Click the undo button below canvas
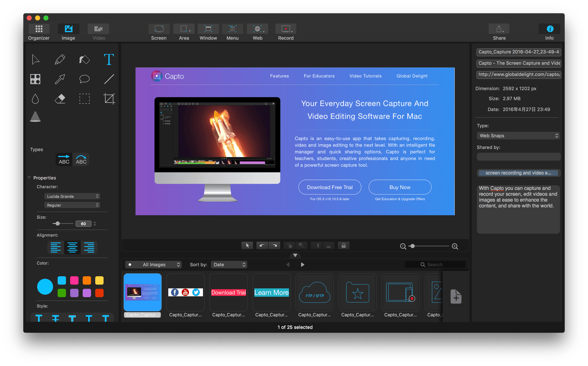The width and height of the screenshot is (588, 366). 262,245
